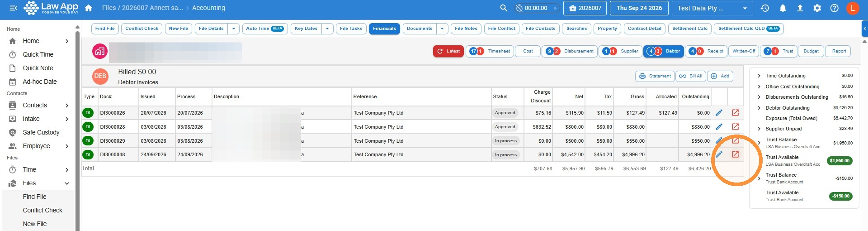Viewport: 868px width, 231px height.
Task: Collapse the sidebar with hamburger menu icon
Action: pos(13,8)
